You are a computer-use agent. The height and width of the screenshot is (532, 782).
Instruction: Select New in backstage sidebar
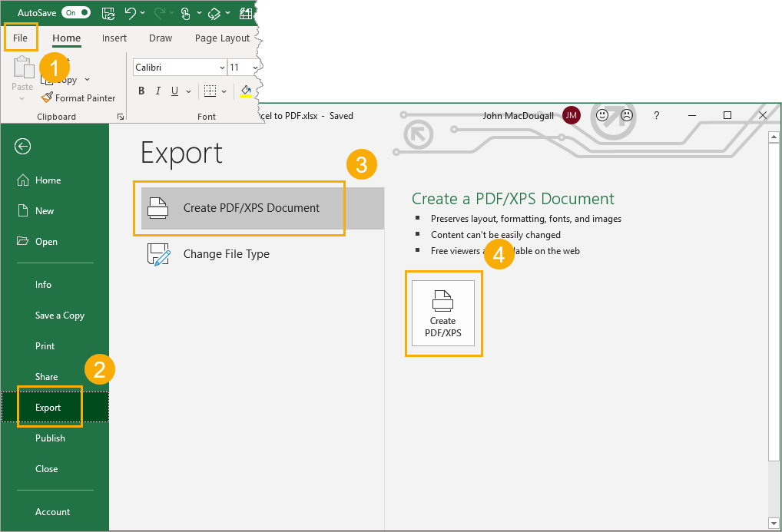tap(45, 211)
